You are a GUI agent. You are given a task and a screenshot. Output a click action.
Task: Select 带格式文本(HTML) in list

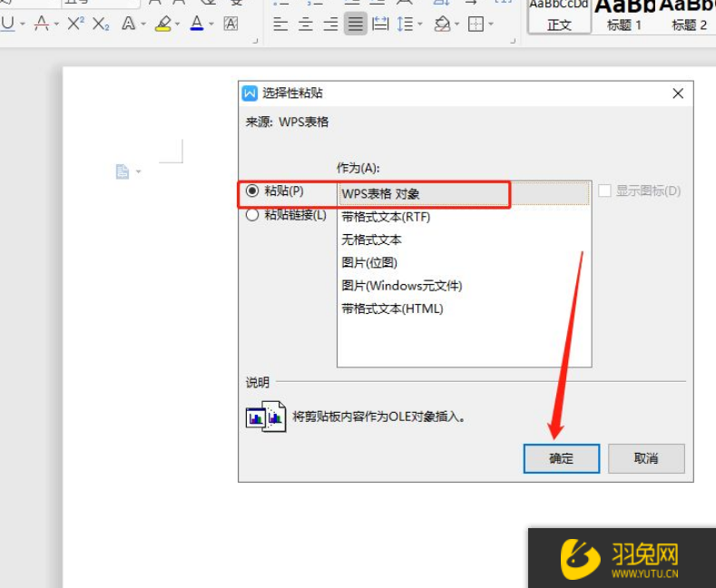click(x=465, y=309)
